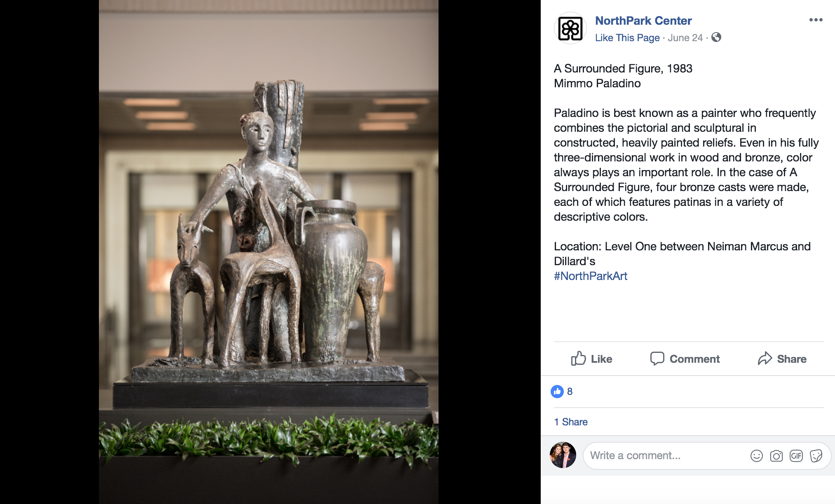Click the thumbs-up Like icon
Viewport: 835px width, 504px height.
pos(578,359)
